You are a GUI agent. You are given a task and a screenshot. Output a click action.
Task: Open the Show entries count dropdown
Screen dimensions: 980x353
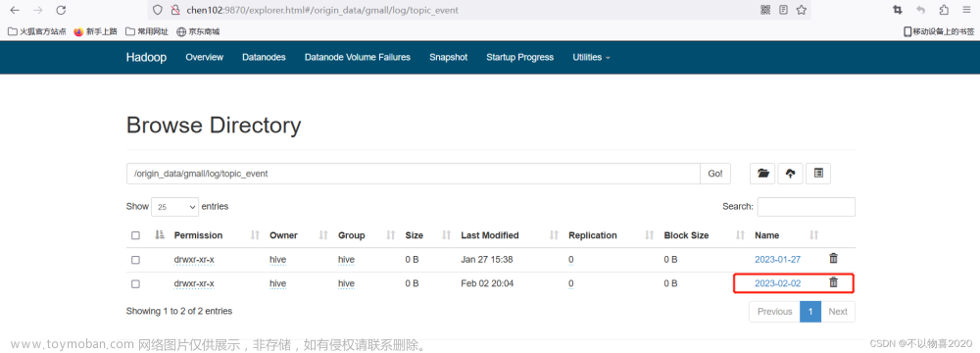[175, 207]
